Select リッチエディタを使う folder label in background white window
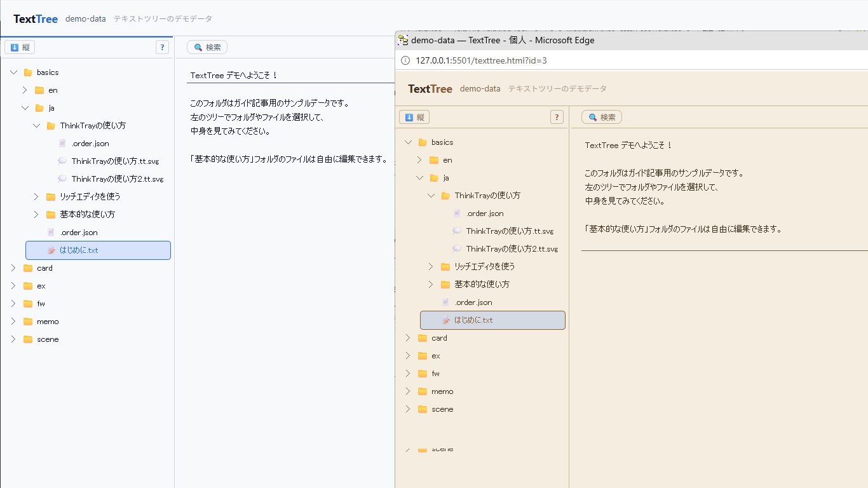The image size is (868, 488). point(90,197)
